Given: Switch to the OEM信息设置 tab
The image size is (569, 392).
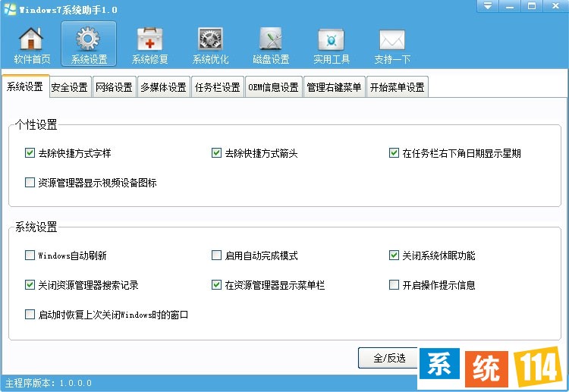Looking at the screenshot, I should [274, 87].
